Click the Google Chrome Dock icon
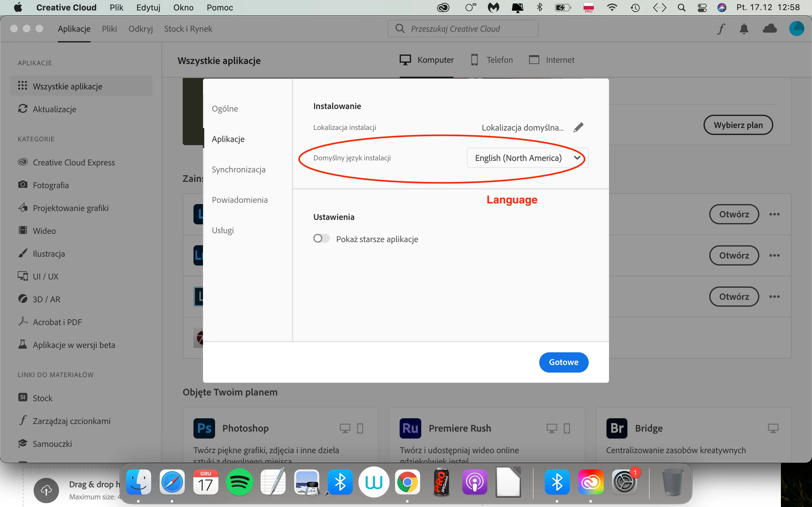This screenshot has width=812, height=507. 407,483
